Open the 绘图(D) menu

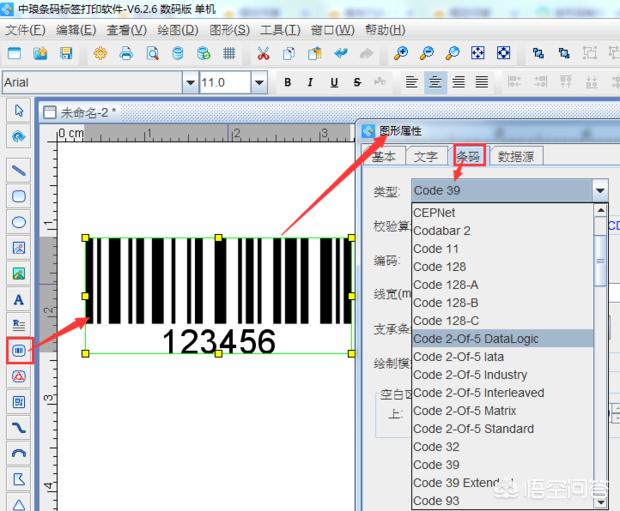pyautogui.click(x=178, y=30)
